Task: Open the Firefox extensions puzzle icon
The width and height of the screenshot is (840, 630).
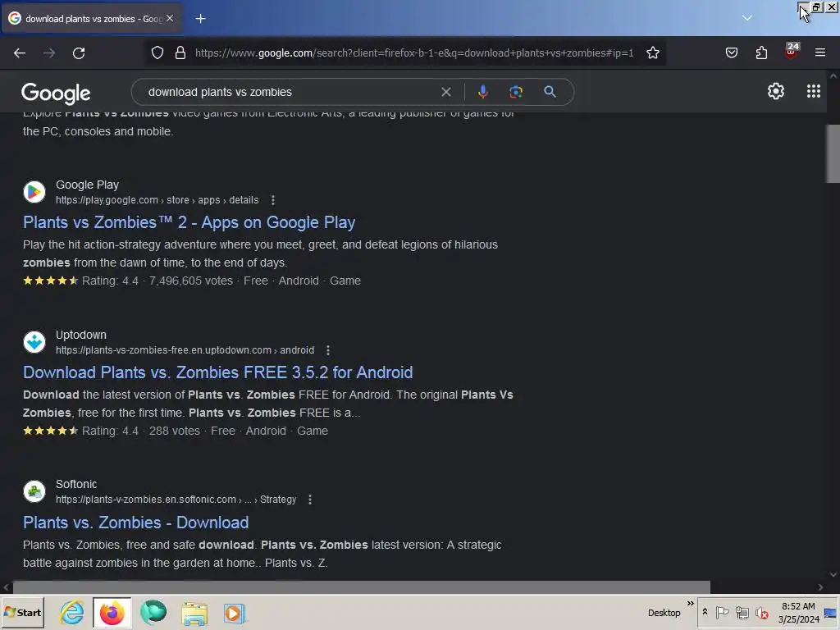Action: point(761,52)
